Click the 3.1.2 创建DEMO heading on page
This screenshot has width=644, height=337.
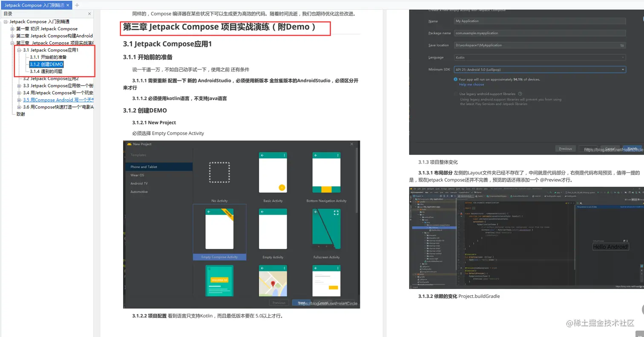tap(145, 110)
